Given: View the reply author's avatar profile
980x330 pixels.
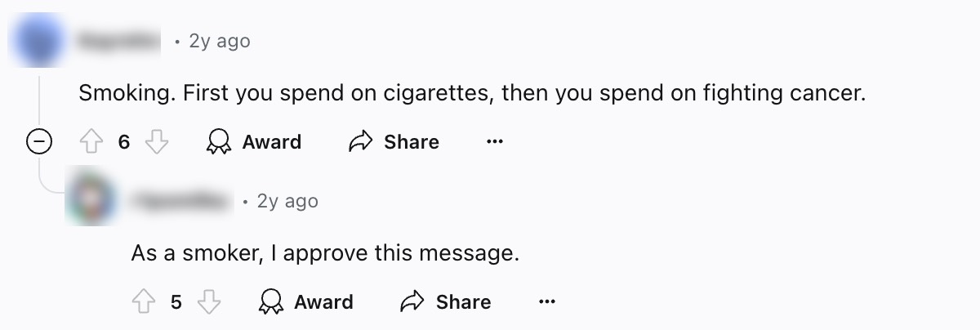Looking at the screenshot, I should [x=91, y=200].
